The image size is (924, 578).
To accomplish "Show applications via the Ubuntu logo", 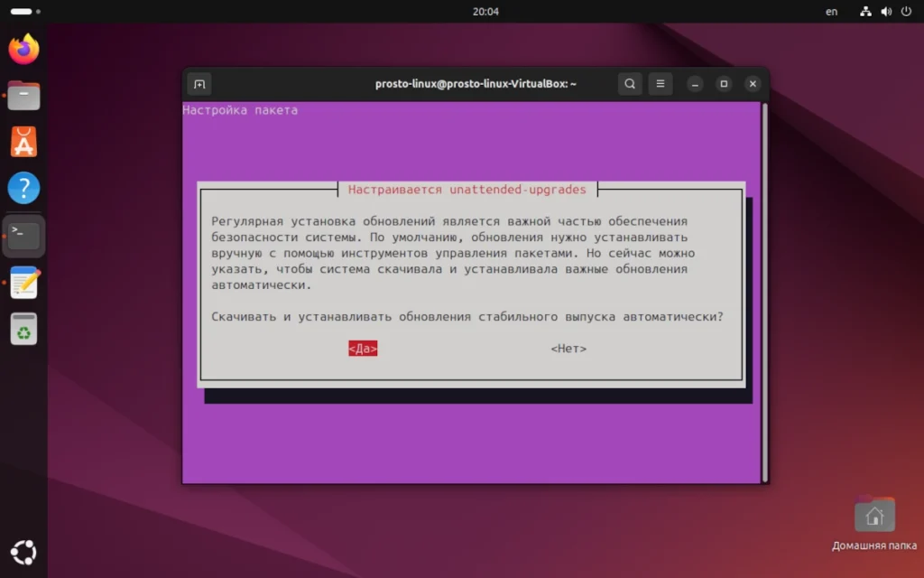I will click(23, 552).
